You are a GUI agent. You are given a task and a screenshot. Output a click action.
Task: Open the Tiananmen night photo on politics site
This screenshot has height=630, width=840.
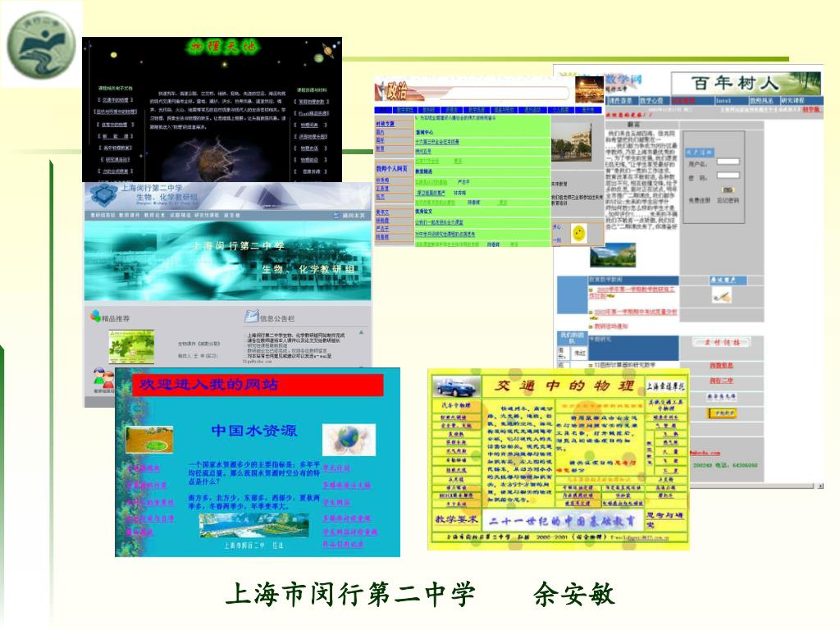pyautogui.click(x=589, y=89)
